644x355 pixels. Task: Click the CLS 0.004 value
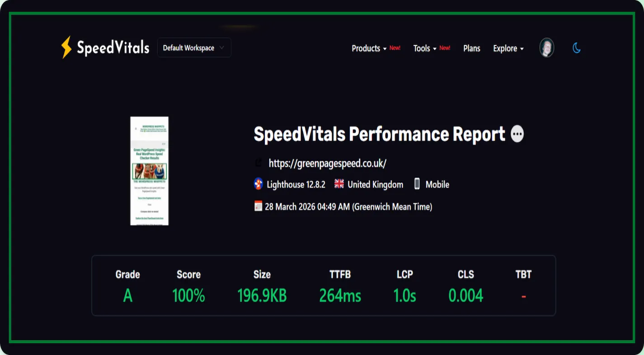point(465,296)
